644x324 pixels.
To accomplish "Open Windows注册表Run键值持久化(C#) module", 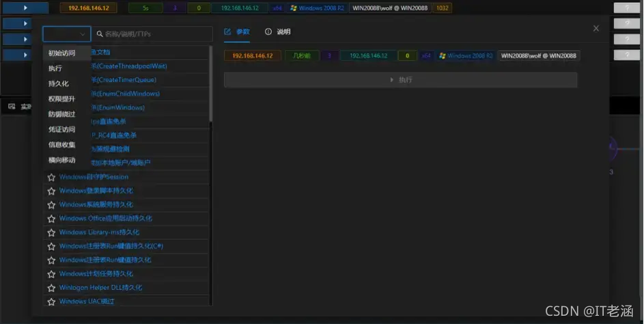I will click(111, 246).
